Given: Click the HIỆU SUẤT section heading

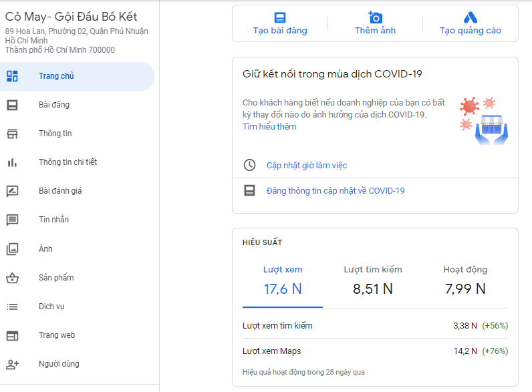Looking at the screenshot, I should (x=262, y=242).
